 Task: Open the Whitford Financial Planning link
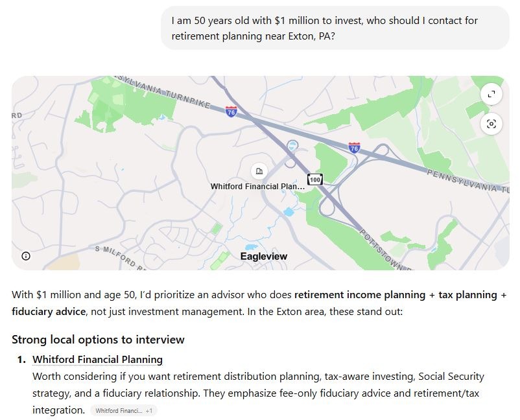(97, 359)
